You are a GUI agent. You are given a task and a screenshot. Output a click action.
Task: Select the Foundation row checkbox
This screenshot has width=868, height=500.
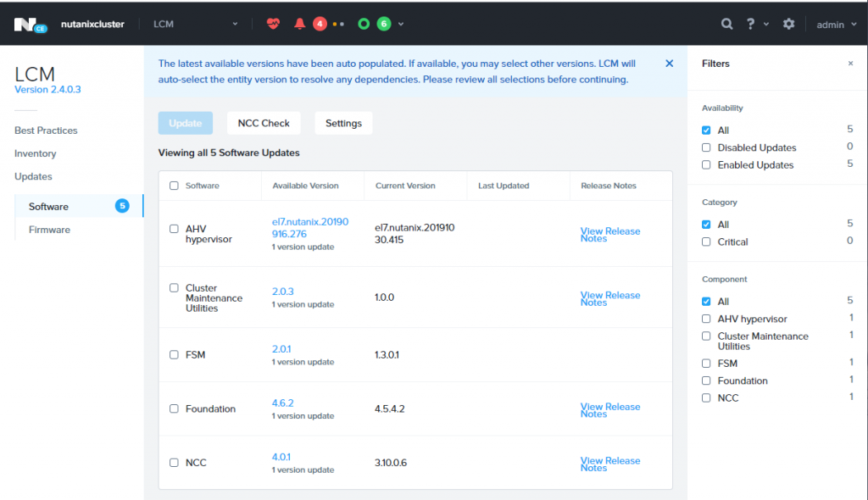174,408
